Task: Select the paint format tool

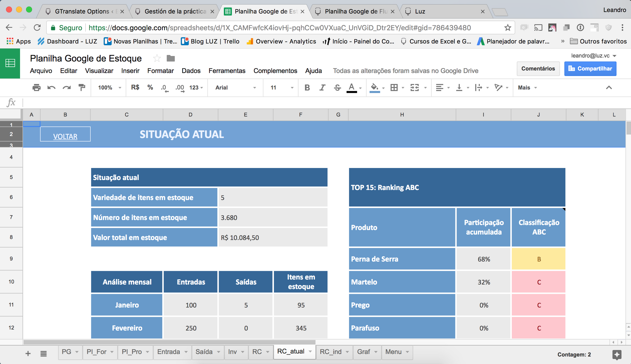Action: (82, 88)
